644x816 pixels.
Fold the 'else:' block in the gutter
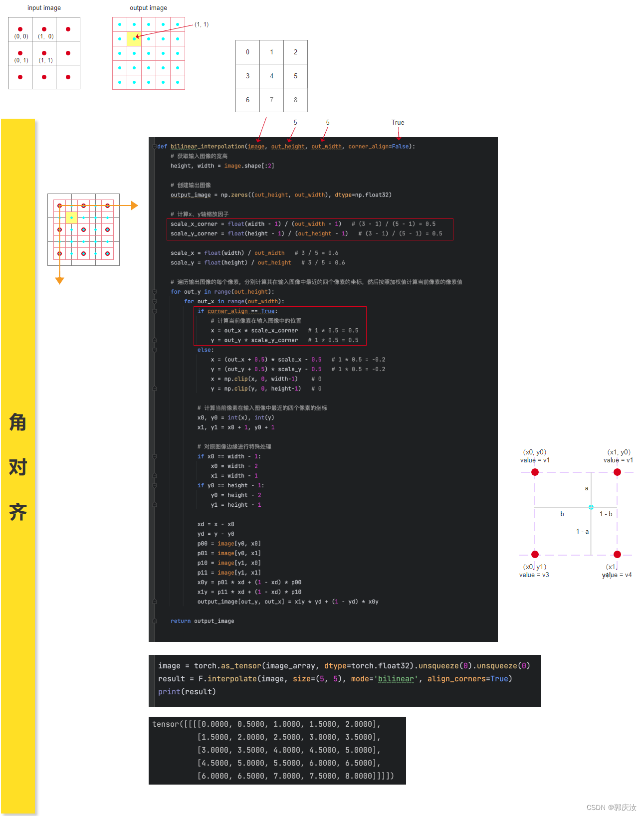click(x=155, y=350)
